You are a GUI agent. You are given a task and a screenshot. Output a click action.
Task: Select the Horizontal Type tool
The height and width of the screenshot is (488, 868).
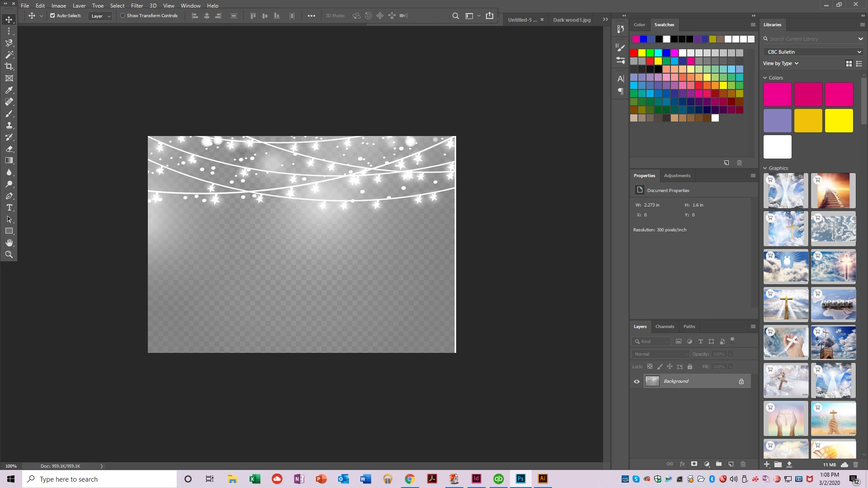9,207
